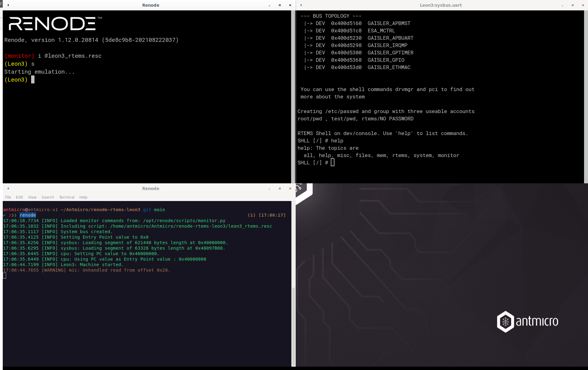Viewport: 588px width, 370px height.
Task: Open window menu icon of bottom Renode terminal
Action: (x=8, y=189)
